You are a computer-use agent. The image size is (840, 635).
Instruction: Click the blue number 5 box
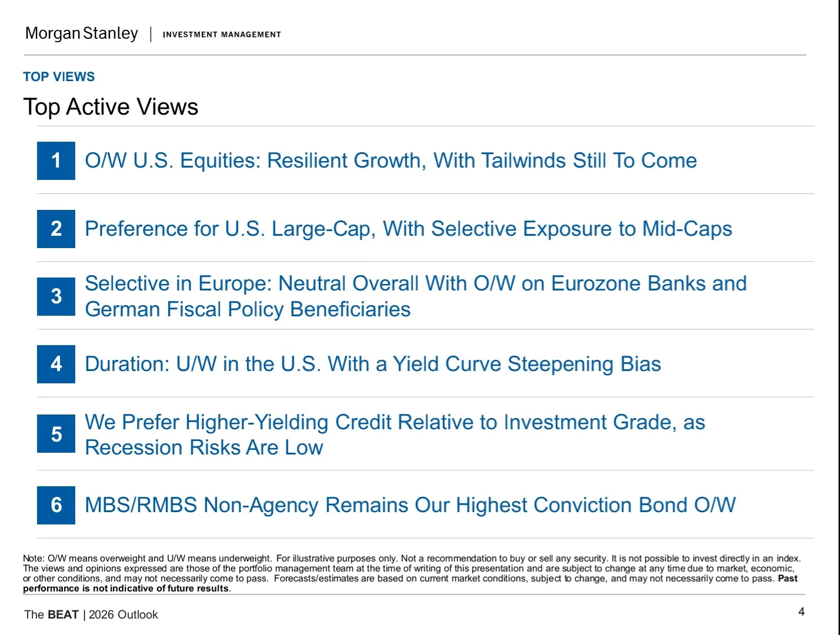[56, 434]
